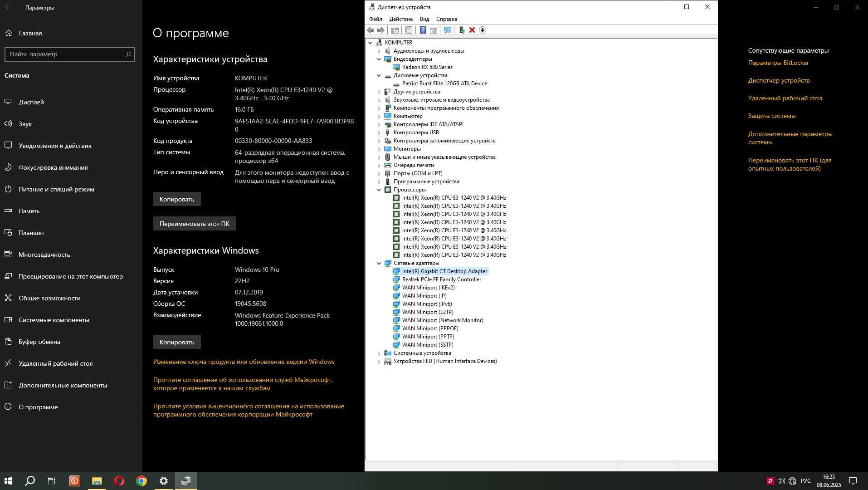The height and width of the screenshot is (490, 868).
Task: Click the Settings back arrow
Action: tap(8, 7)
